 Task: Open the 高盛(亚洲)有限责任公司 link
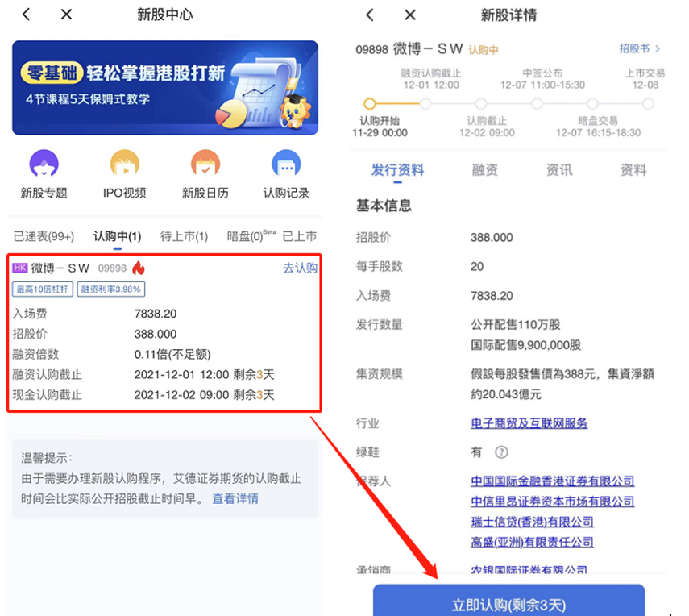(x=532, y=542)
